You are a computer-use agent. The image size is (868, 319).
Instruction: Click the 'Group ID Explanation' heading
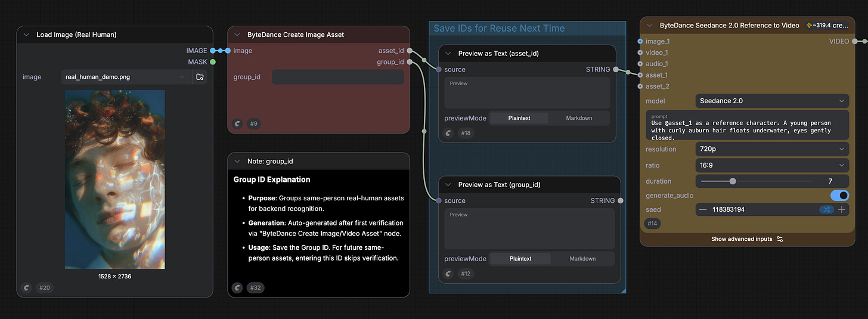pos(272,179)
